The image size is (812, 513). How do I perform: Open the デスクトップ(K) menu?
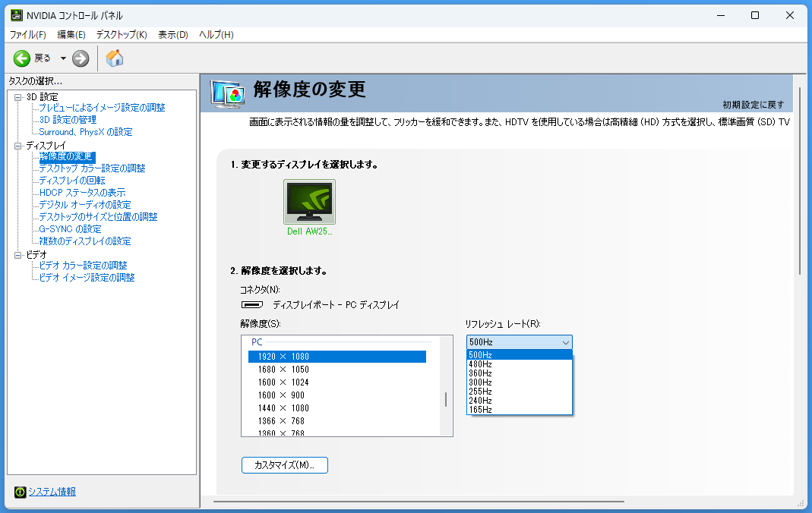122,35
